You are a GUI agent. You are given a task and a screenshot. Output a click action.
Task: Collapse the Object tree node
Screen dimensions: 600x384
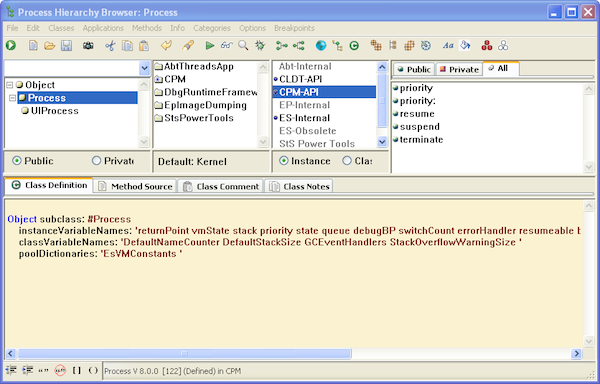pos(10,85)
